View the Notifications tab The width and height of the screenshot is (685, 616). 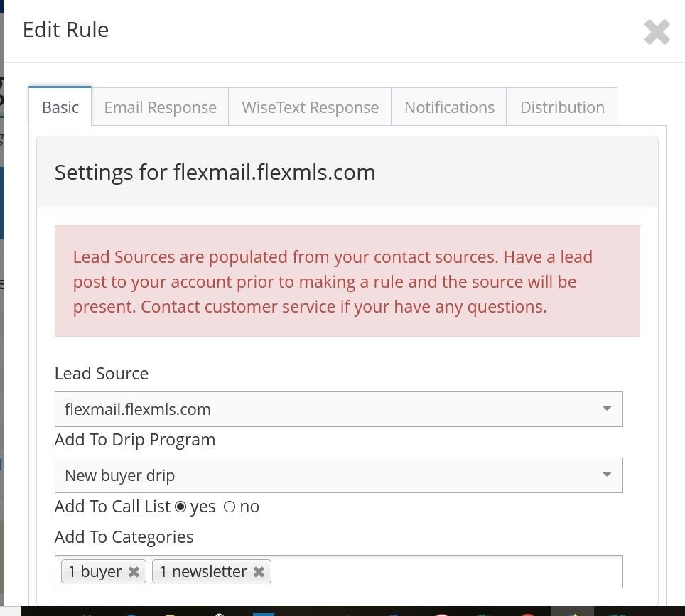pyautogui.click(x=449, y=107)
